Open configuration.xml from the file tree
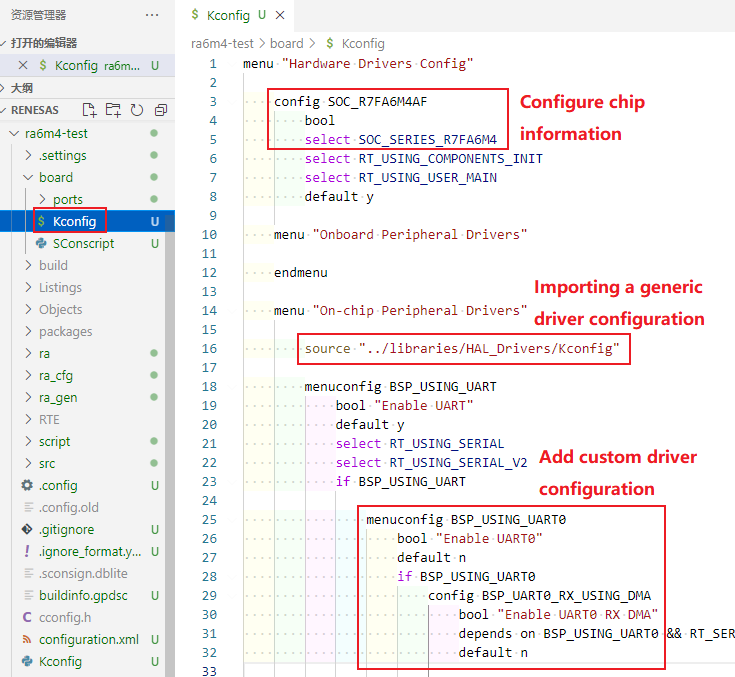This screenshot has height=677, width=735. (88, 639)
